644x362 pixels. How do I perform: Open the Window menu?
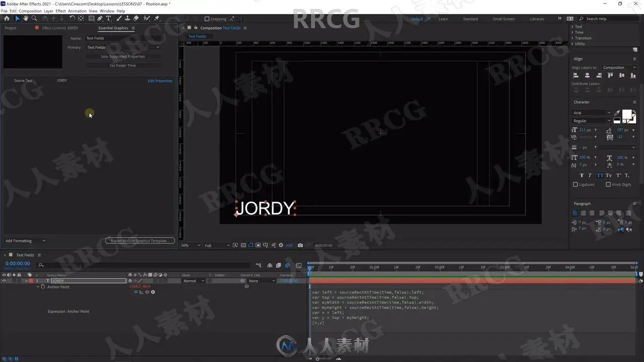[107, 11]
